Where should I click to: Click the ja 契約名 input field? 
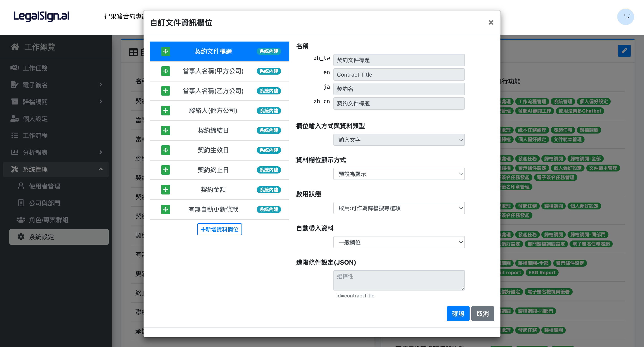399,89
